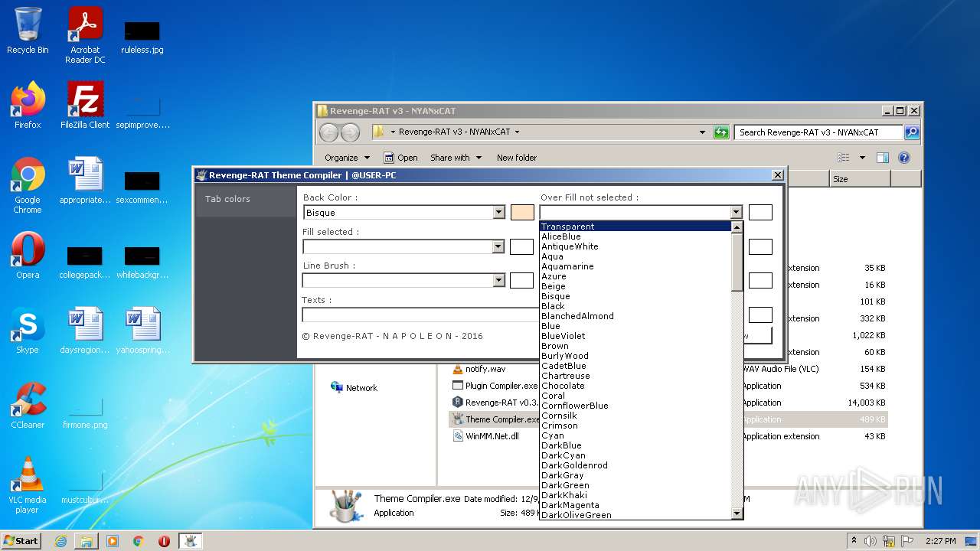The height and width of the screenshot is (551, 980).
Task: Select the Network item in navigation pane
Action: click(x=354, y=388)
